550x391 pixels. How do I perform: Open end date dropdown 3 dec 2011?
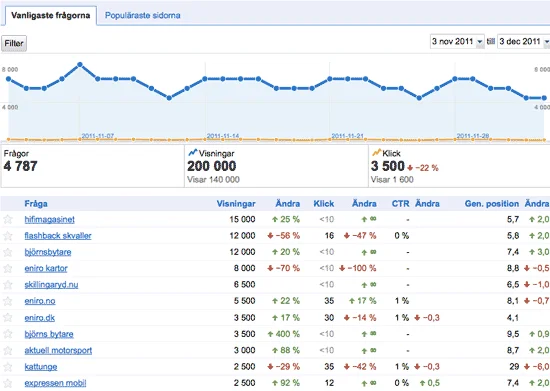point(524,41)
